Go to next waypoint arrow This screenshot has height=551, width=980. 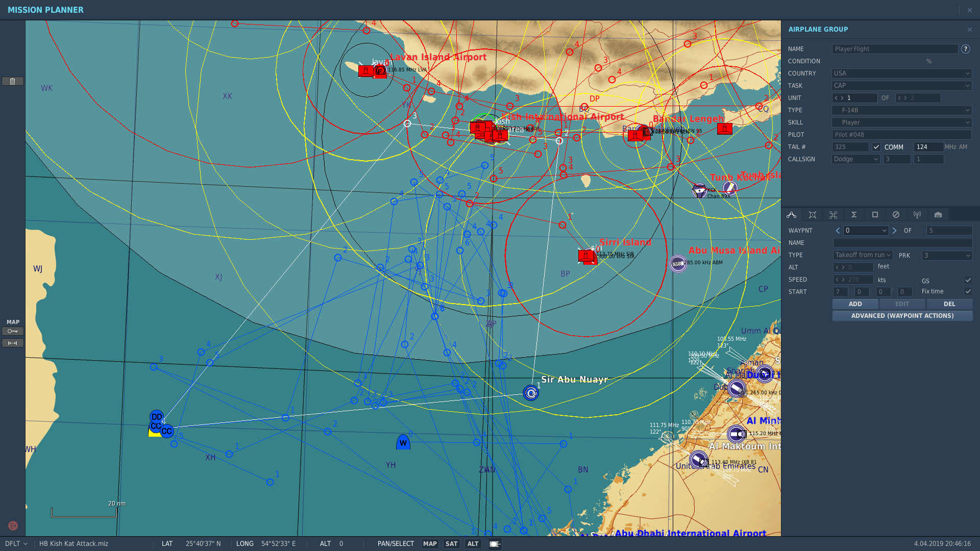point(894,231)
